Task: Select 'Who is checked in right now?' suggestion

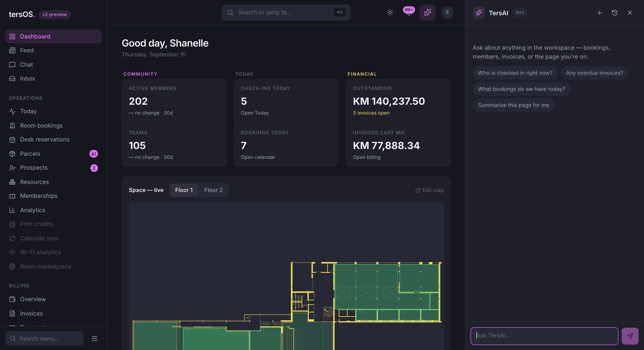Action: tap(515, 73)
